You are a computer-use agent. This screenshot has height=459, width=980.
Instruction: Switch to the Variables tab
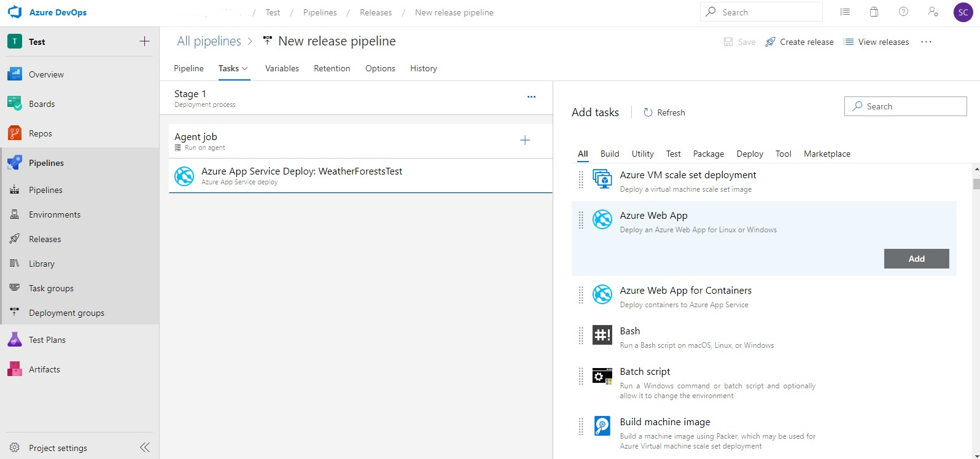pos(282,68)
